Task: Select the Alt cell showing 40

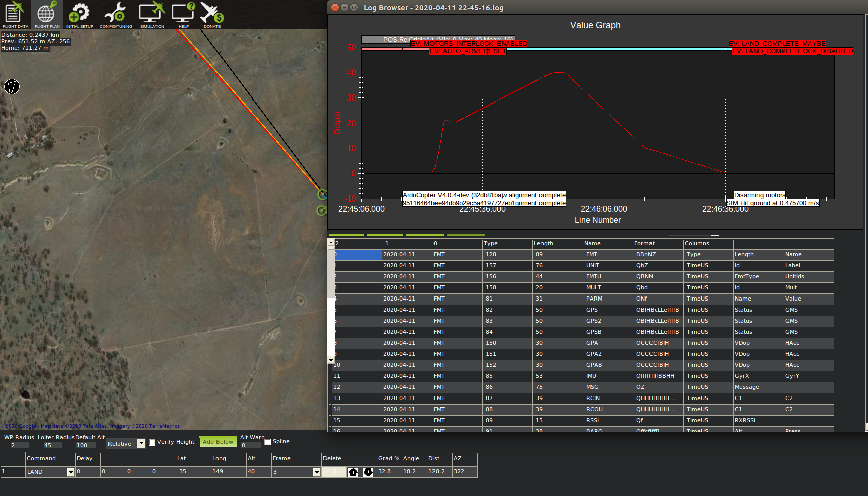Action: [x=259, y=472]
